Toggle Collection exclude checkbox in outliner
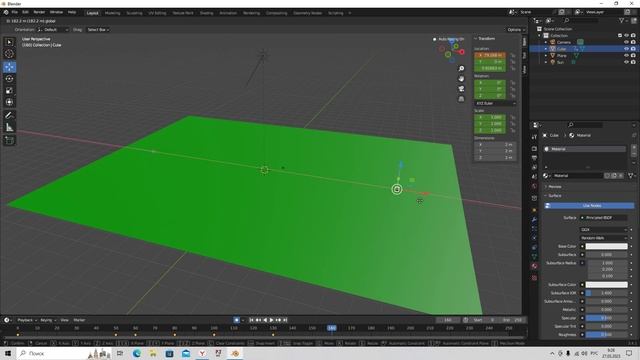 click(620, 36)
